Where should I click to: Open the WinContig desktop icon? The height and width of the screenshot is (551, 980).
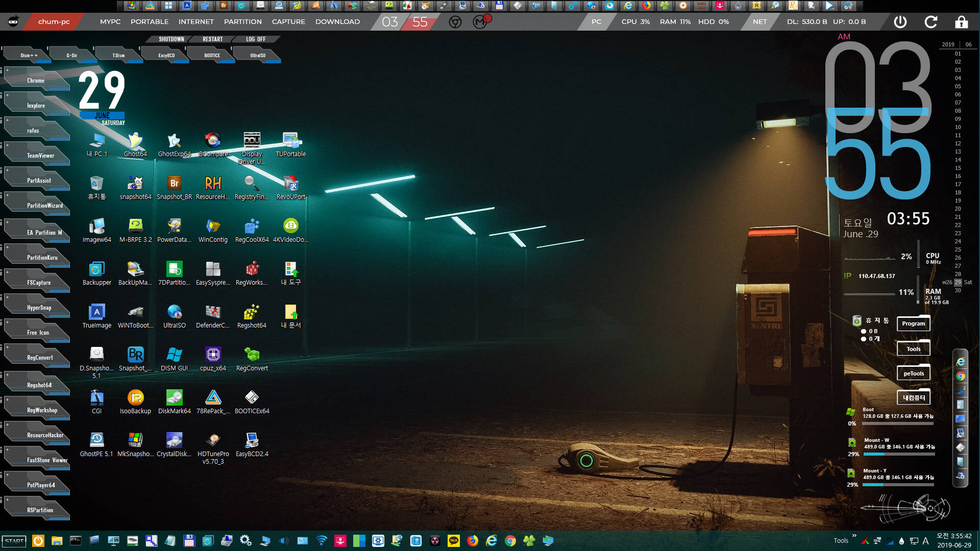pyautogui.click(x=213, y=230)
